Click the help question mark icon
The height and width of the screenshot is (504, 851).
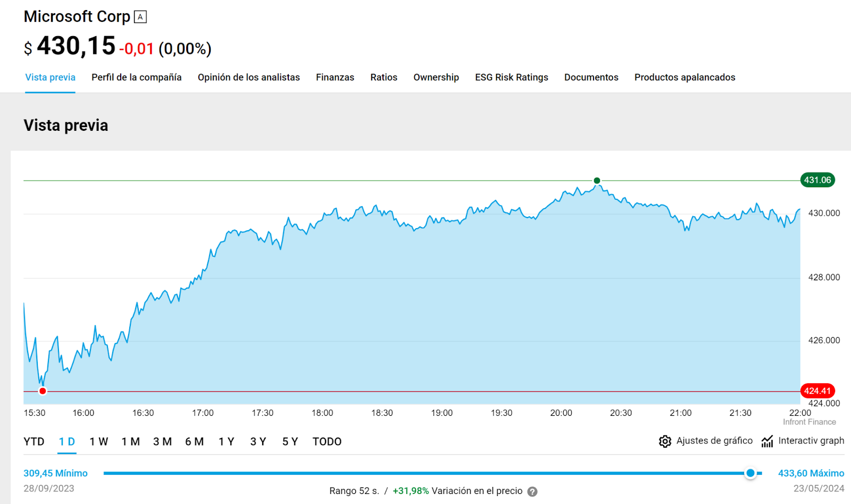[532, 492]
